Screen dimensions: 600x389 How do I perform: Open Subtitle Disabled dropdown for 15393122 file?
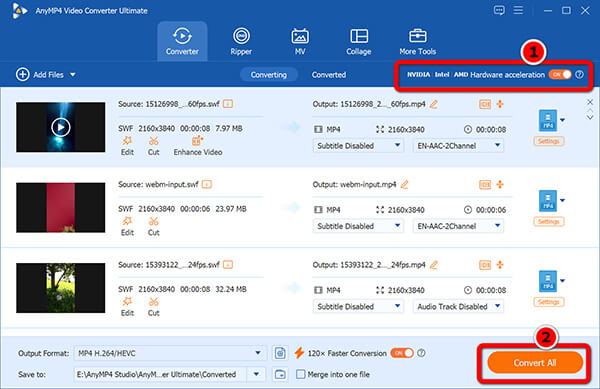pos(359,306)
